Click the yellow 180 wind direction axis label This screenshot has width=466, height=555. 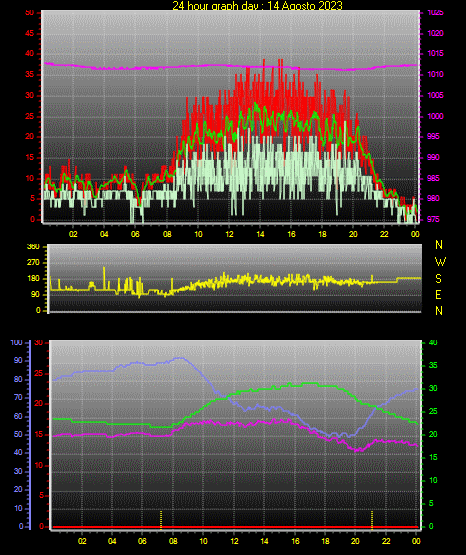(33, 279)
